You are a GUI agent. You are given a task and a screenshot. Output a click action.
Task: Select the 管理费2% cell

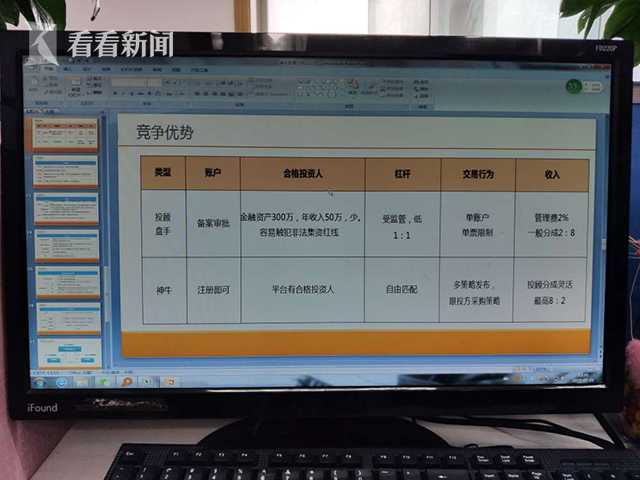(551, 225)
